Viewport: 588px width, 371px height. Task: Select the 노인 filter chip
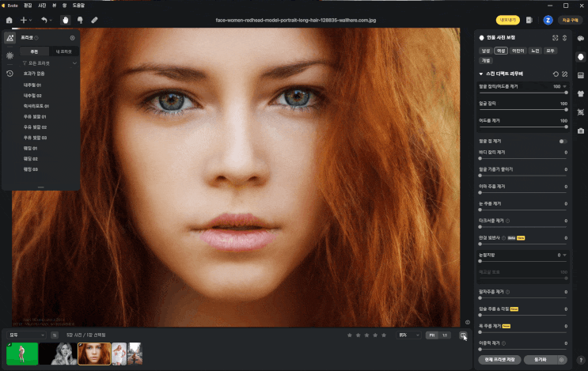coord(535,51)
